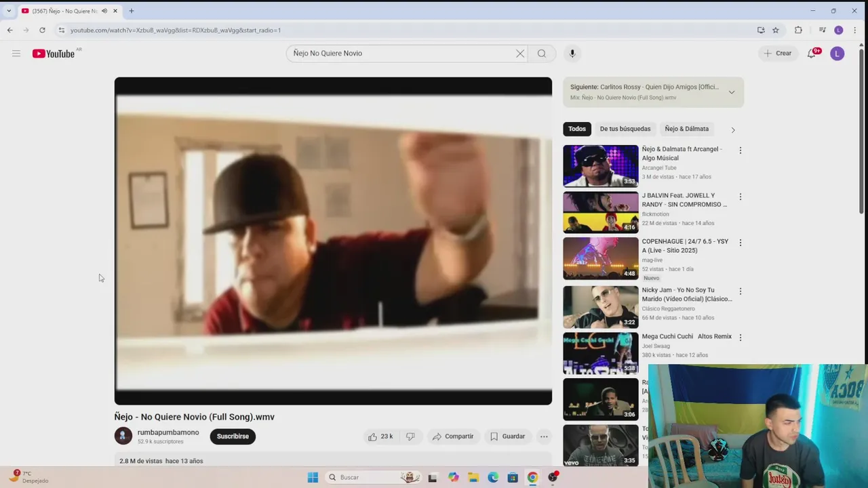Open Nicky Jam Yo No Soy Tu Marido title
This screenshot has height=488, width=868.
pos(687,294)
